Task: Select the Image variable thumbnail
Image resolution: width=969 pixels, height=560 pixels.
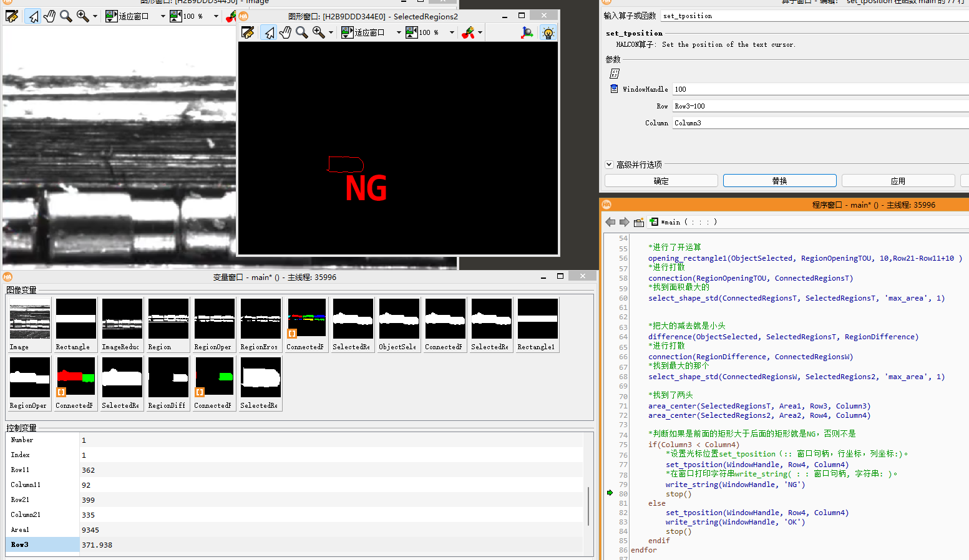Action: click(x=30, y=325)
